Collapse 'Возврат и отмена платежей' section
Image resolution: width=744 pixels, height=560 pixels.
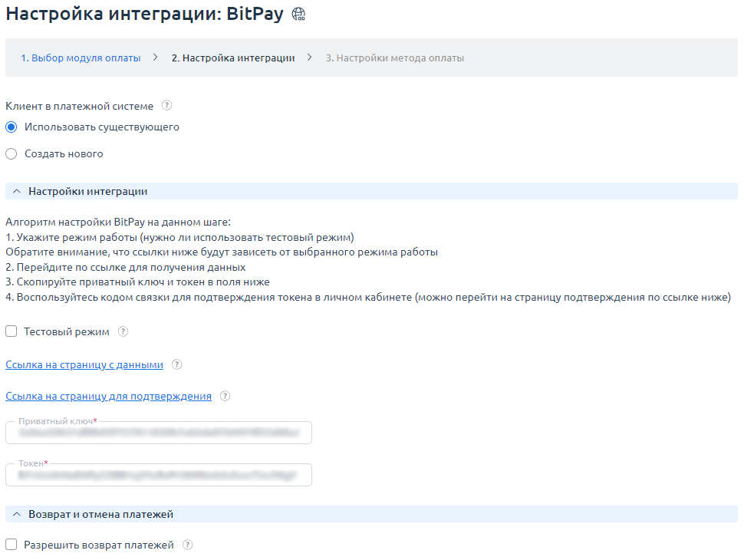[x=17, y=514]
